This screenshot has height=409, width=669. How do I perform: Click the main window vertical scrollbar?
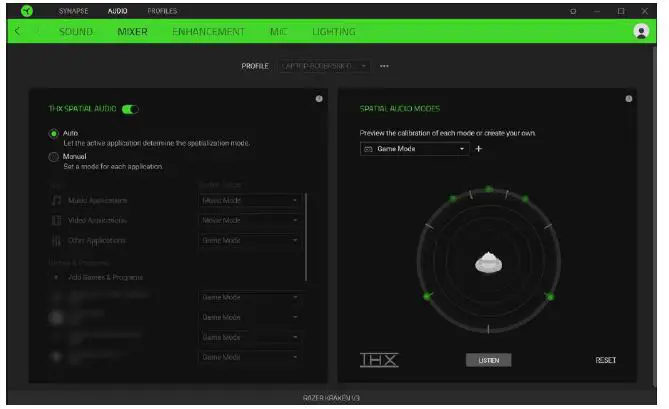click(x=655, y=215)
